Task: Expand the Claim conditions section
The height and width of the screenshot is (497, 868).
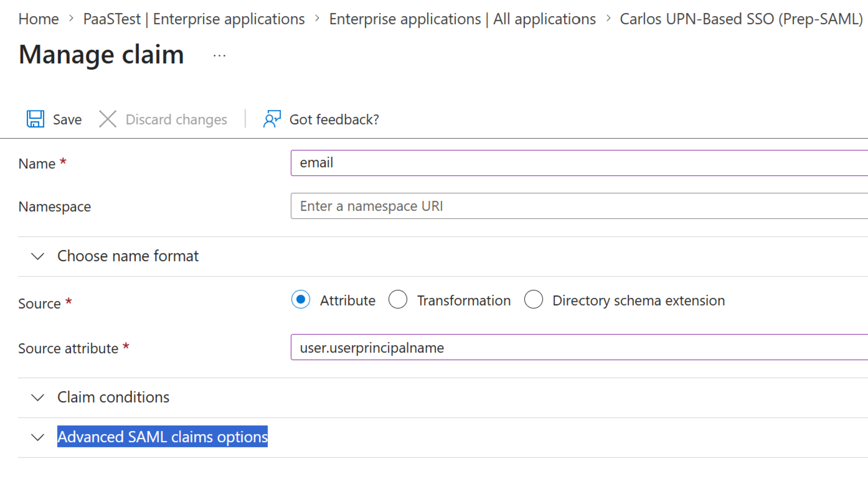Action: [113, 397]
